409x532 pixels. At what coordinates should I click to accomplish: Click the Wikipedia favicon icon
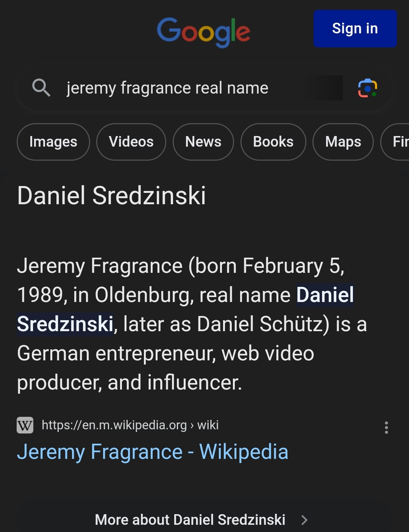(x=25, y=425)
